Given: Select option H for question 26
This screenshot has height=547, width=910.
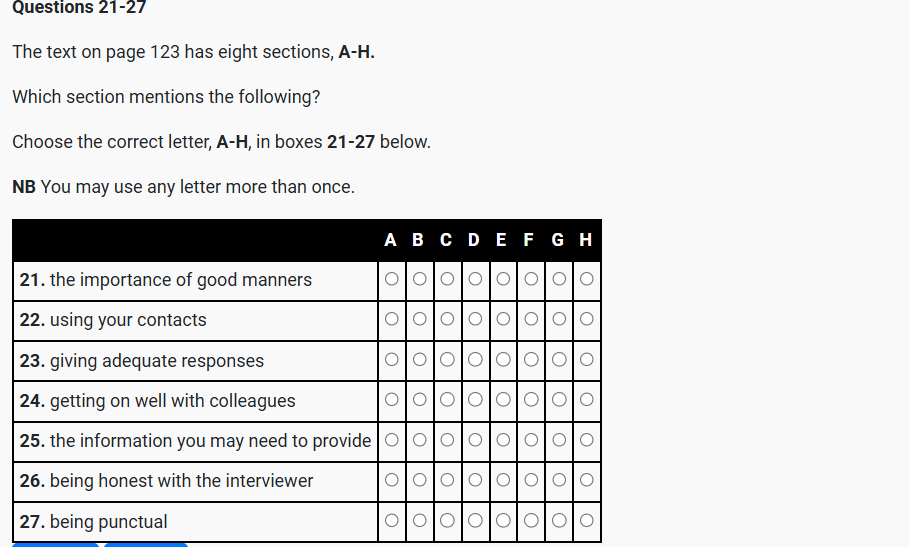Looking at the screenshot, I should point(586,481).
